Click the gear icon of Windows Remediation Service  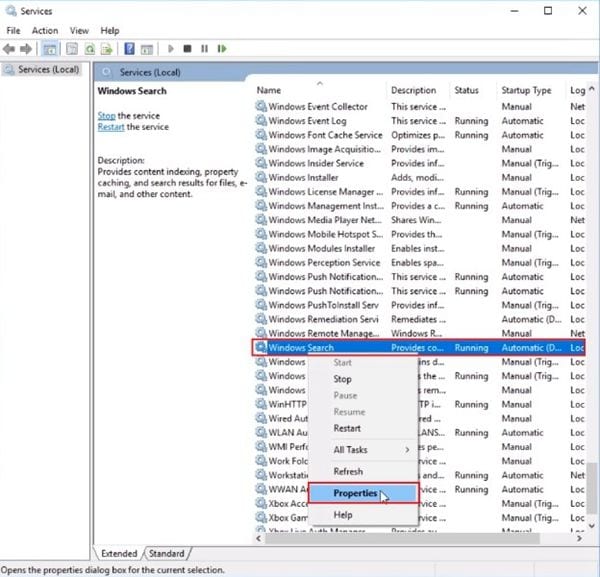click(x=261, y=319)
